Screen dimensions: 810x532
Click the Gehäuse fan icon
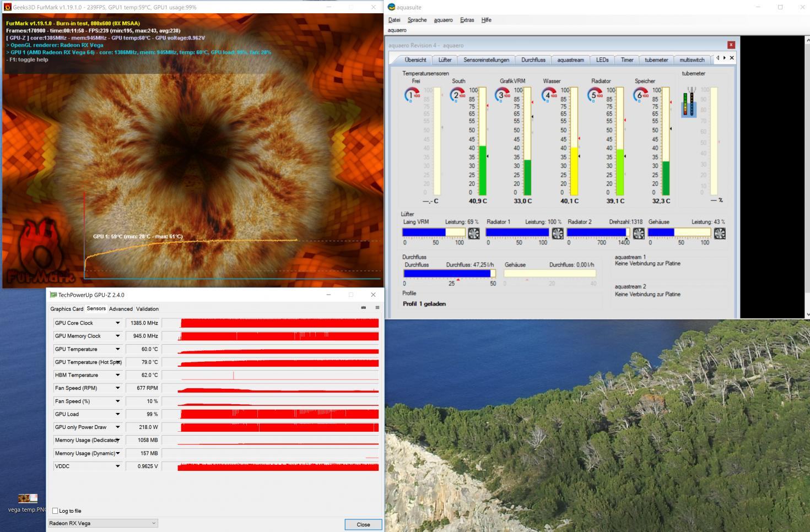(x=720, y=234)
